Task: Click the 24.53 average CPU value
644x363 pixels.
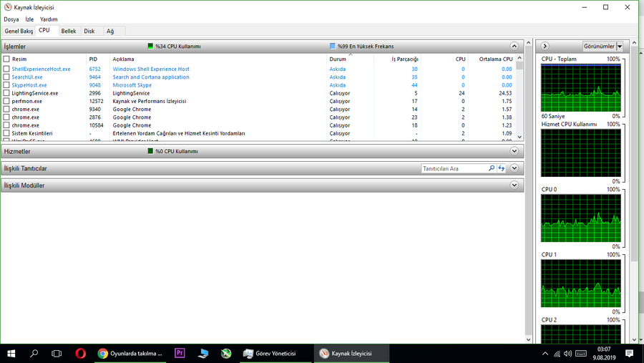Action: [505, 93]
